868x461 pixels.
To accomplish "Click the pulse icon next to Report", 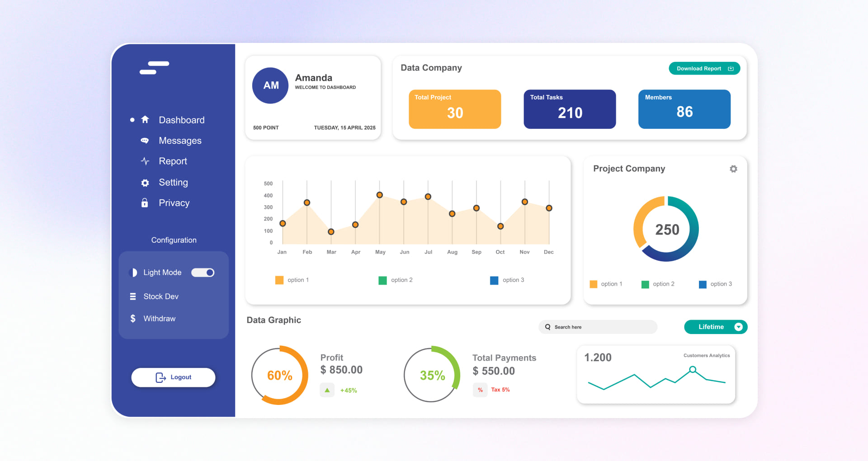I will point(145,161).
